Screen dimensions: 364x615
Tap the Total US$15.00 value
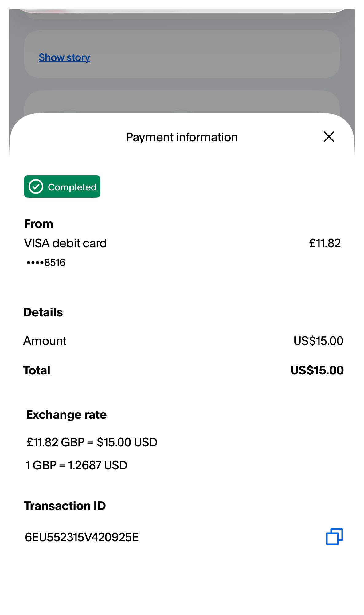(x=317, y=370)
